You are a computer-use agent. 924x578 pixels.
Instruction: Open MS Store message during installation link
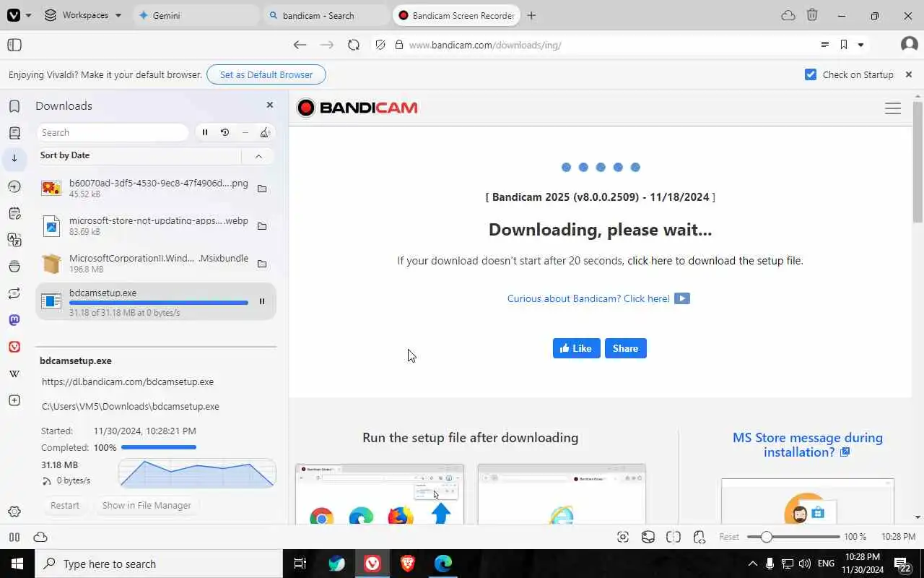[807, 445]
